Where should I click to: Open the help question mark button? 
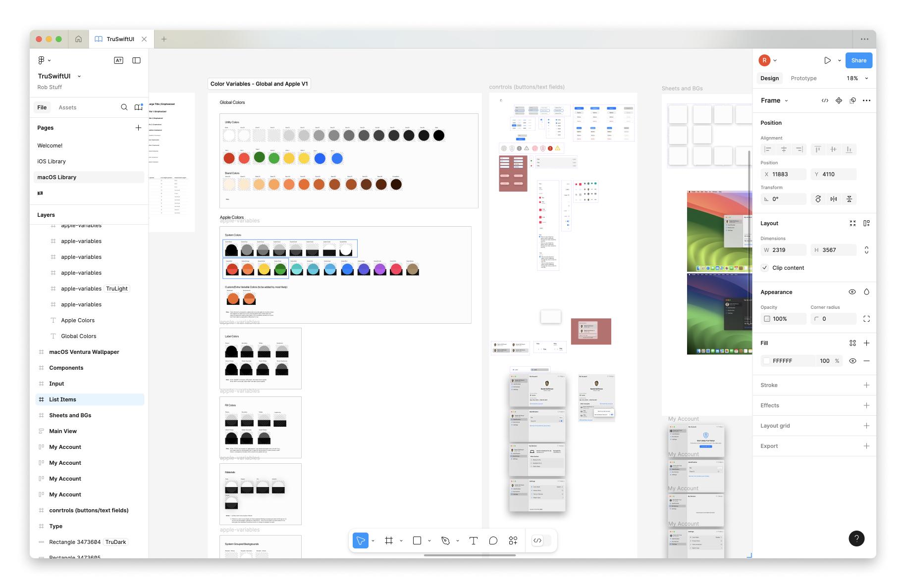point(856,539)
